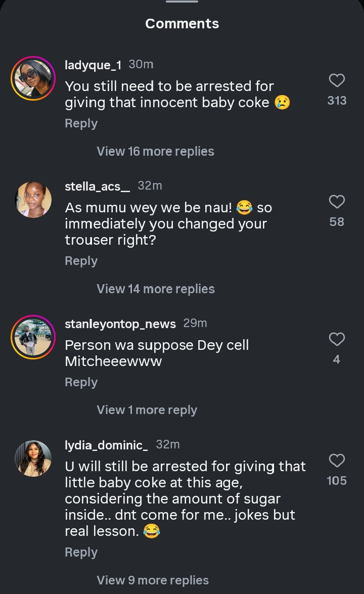The width and height of the screenshot is (364, 594).
Task: Heart lydia_dominic_'s comment about sugar
Action: click(337, 461)
